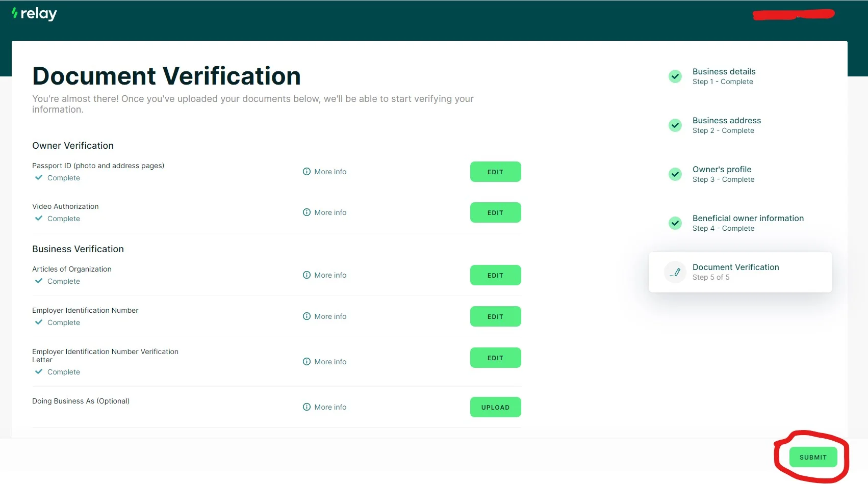The image size is (868, 484).
Task: Open More info for Employer Identification Number
Action: pyautogui.click(x=330, y=316)
